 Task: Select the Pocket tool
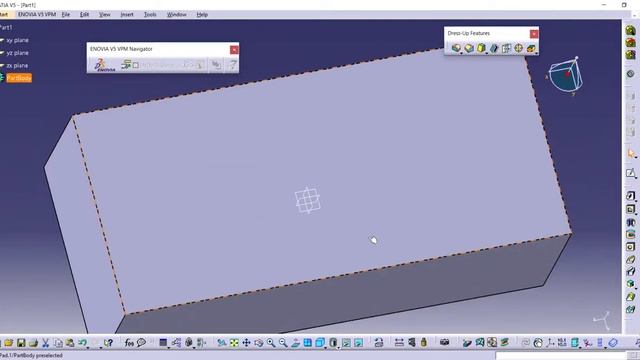[x=631, y=209]
